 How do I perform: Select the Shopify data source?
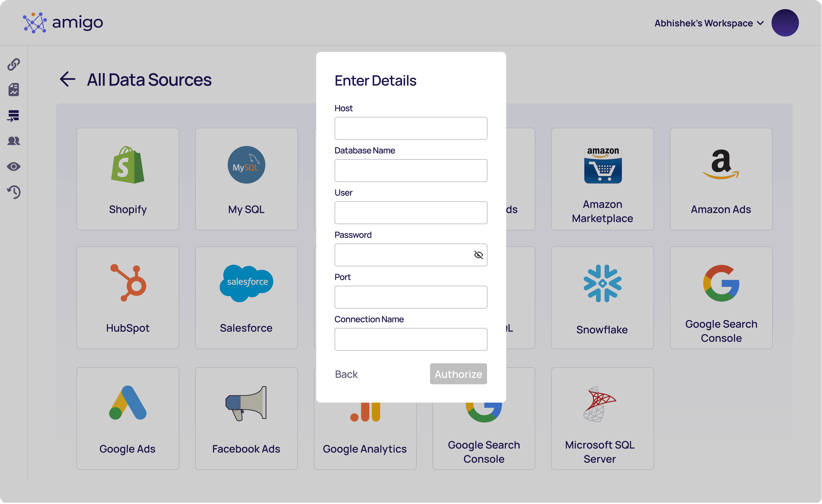point(128,179)
